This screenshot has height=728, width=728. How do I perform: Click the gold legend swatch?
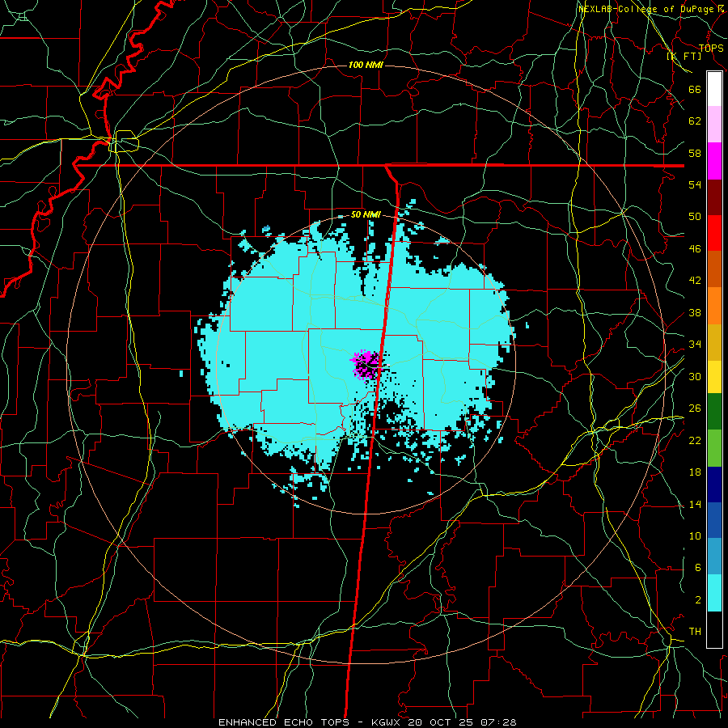tap(714, 342)
